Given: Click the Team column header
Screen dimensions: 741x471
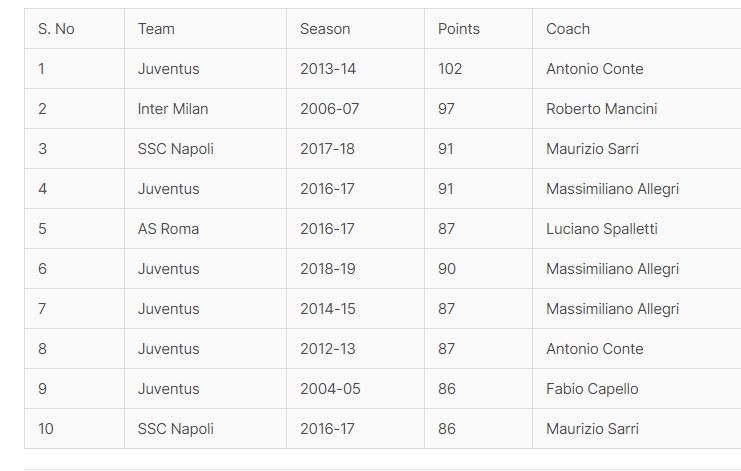Looking at the screenshot, I should click(156, 29).
